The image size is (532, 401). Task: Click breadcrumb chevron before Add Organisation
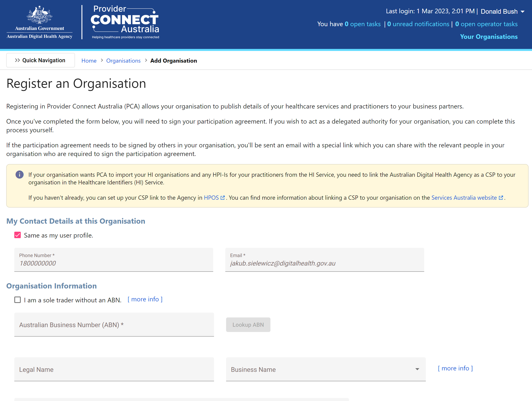[146, 60]
